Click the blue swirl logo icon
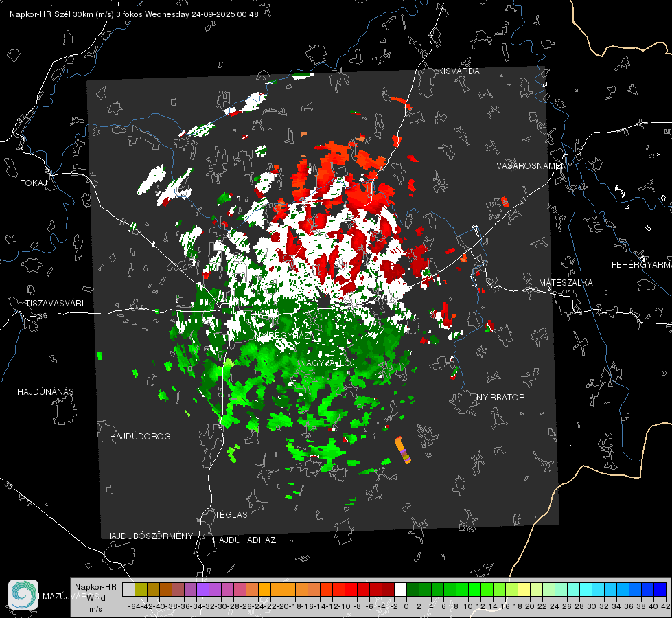The width and height of the screenshot is (672, 618). (23, 595)
